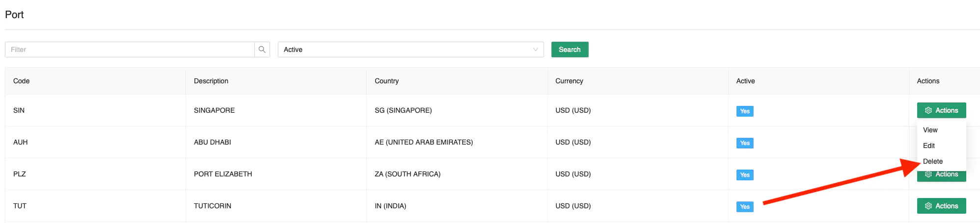Choose Delete from the actions menu
The height and width of the screenshot is (223, 980).
tap(932, 161)
